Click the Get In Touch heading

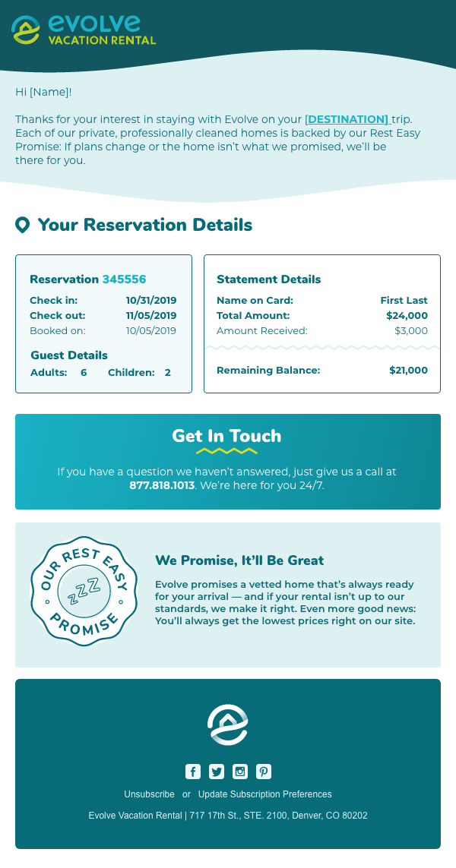click(x=226, y=436)
